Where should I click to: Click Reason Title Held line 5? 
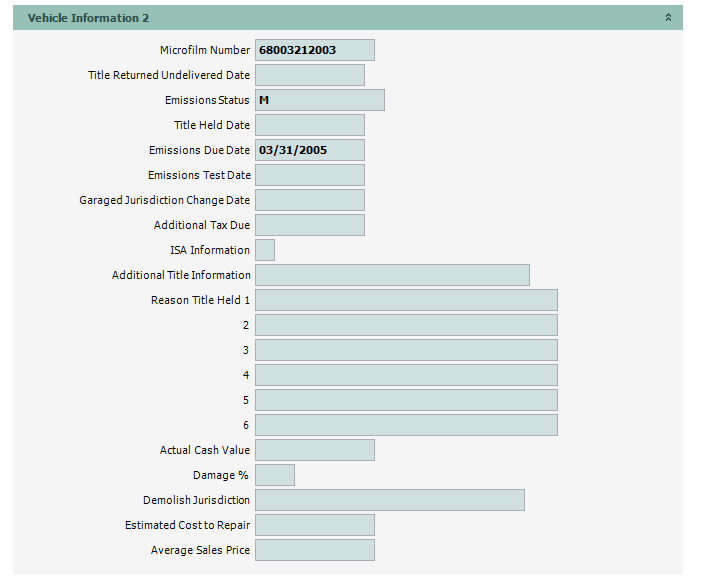(406, 400)
